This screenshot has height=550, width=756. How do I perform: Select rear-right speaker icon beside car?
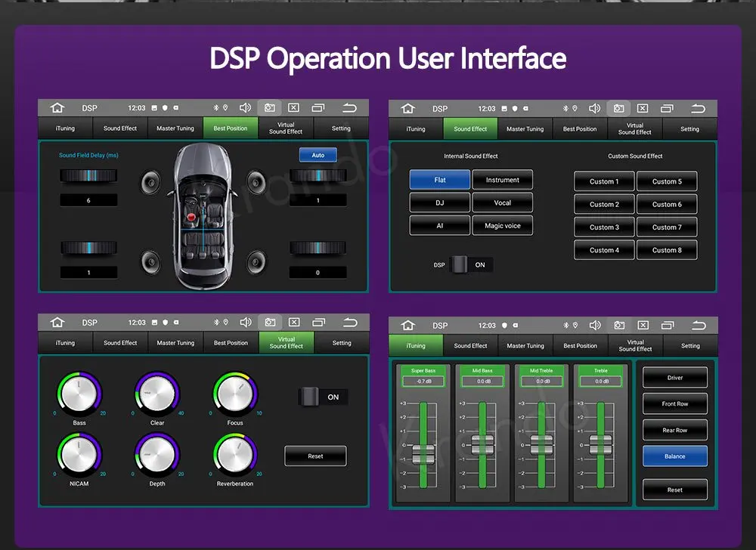point(256,261)
